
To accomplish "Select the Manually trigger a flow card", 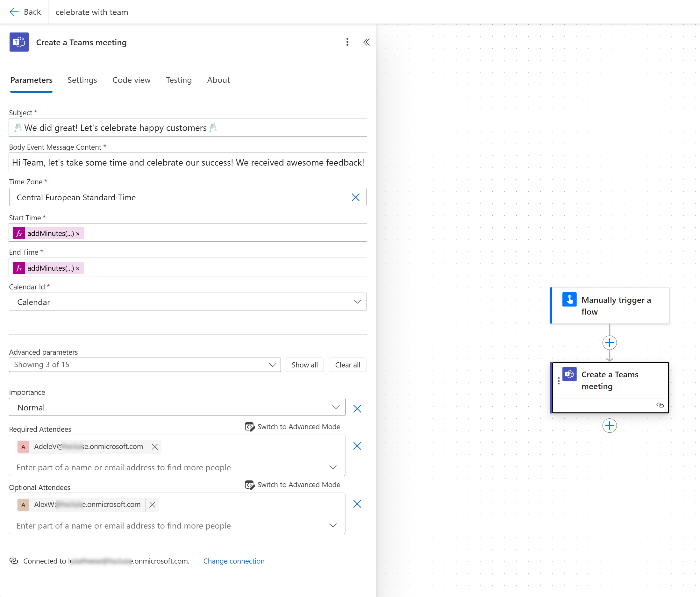I will (610, 306).
